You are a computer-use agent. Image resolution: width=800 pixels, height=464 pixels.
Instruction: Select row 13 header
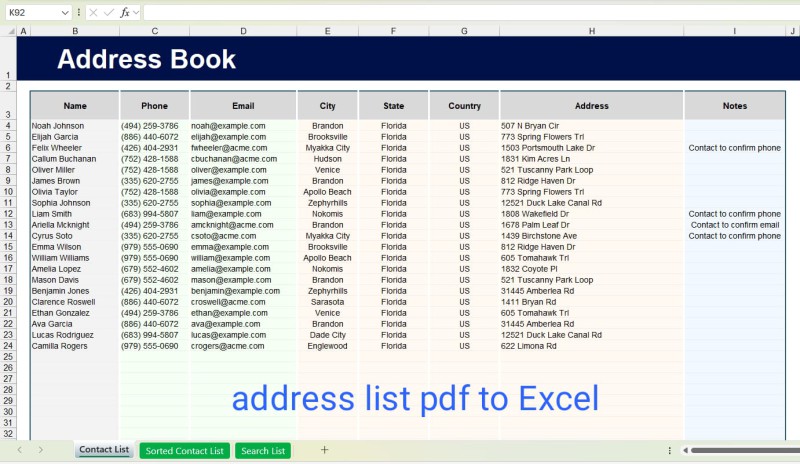click(9, 225)
